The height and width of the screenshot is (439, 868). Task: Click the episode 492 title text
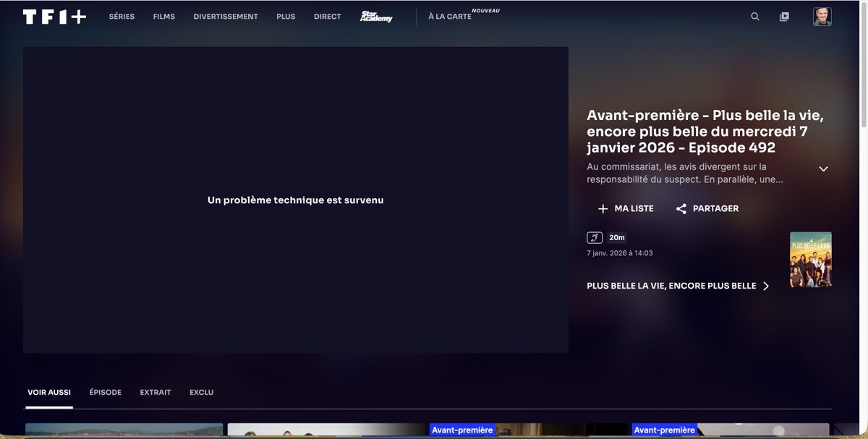pyautogui.click(x=705, y=132)
